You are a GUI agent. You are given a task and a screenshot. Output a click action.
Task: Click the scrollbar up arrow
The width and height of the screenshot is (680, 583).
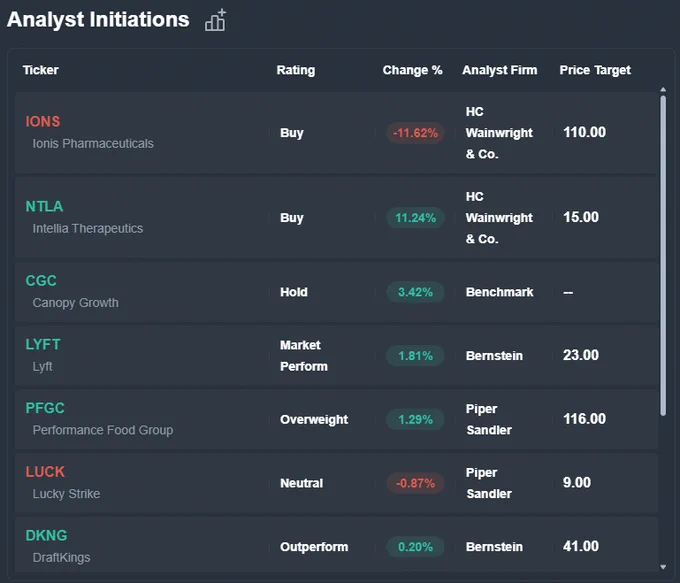tap(663, 89)
